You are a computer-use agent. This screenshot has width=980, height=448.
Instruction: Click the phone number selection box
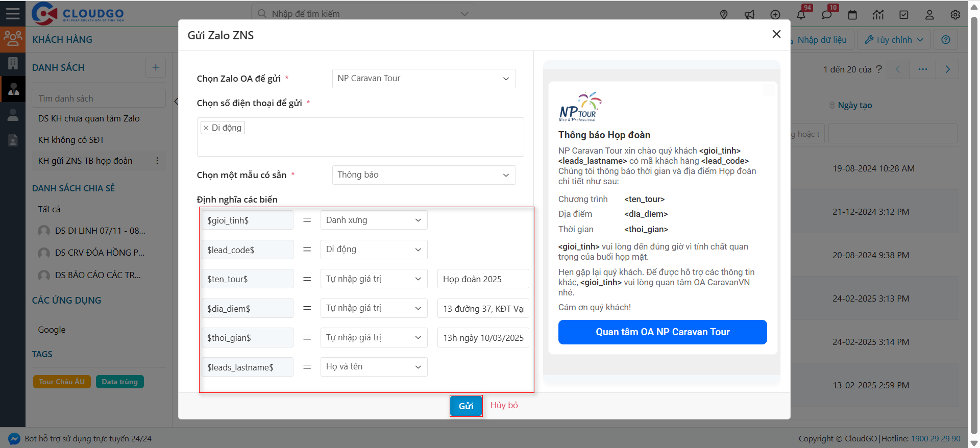point(360,137)
